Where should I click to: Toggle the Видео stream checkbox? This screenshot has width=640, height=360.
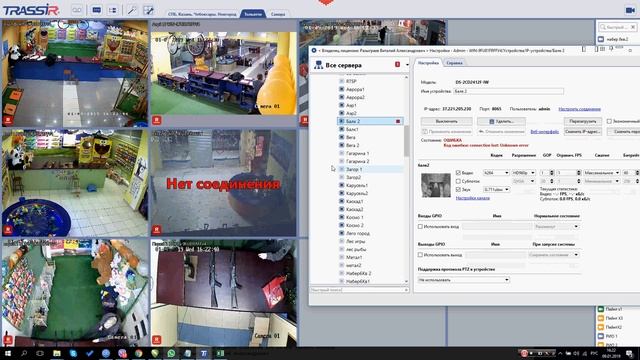458,173
